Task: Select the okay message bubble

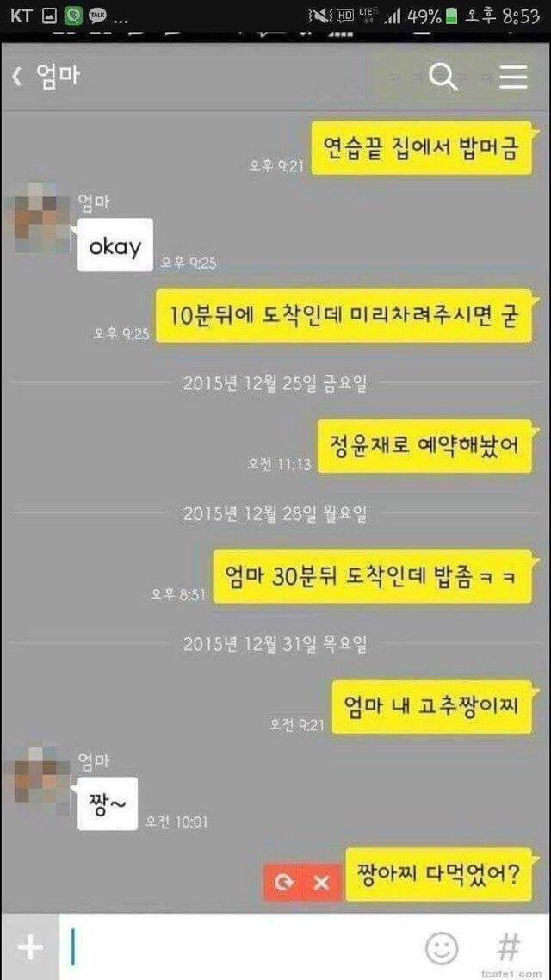Action: [x=115, y=245]
